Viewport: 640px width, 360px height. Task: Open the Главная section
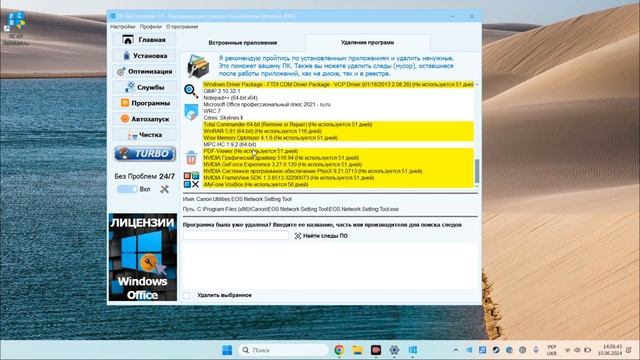(144, 40)
